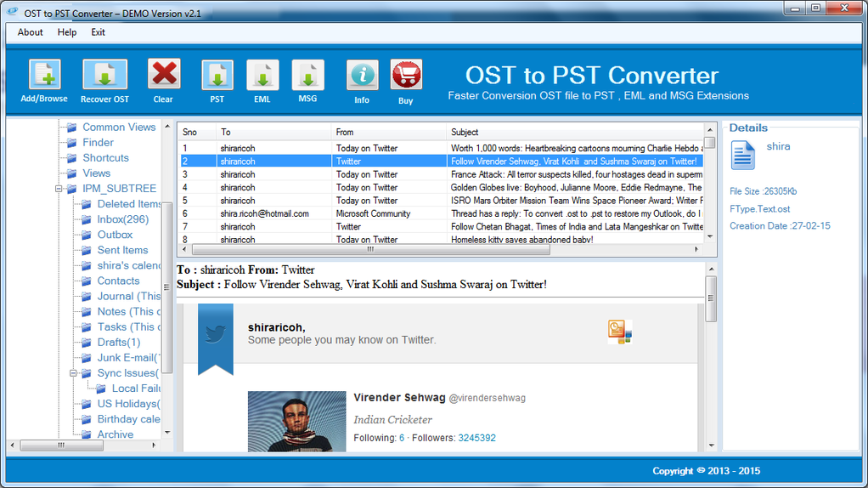Sort by the Subject column header

point(575,132)
